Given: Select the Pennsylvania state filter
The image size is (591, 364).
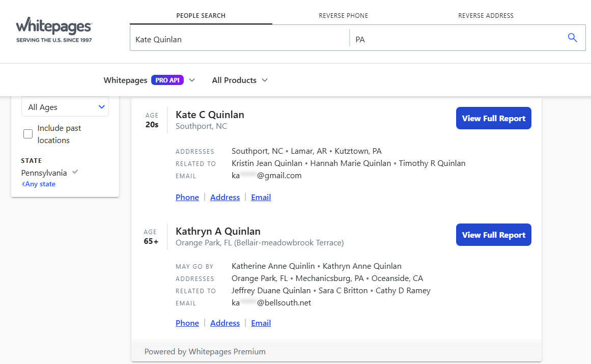Looking at the screenshot, I should tap(44, 173).
